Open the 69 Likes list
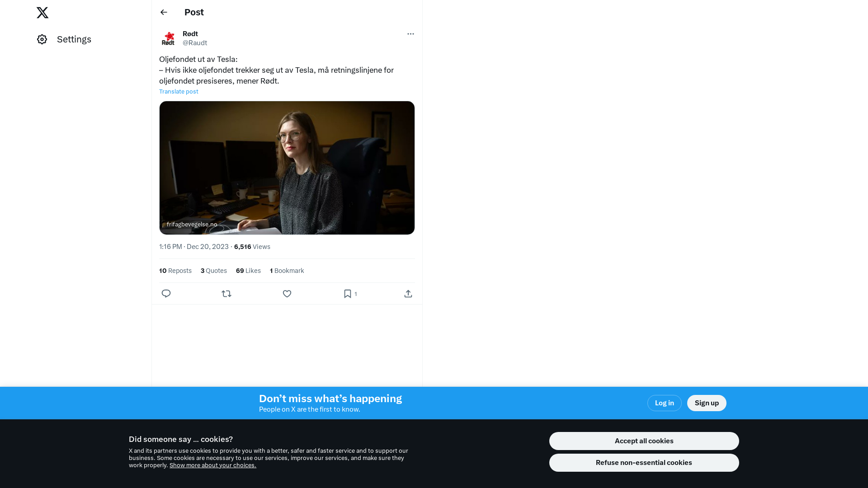 248,271
